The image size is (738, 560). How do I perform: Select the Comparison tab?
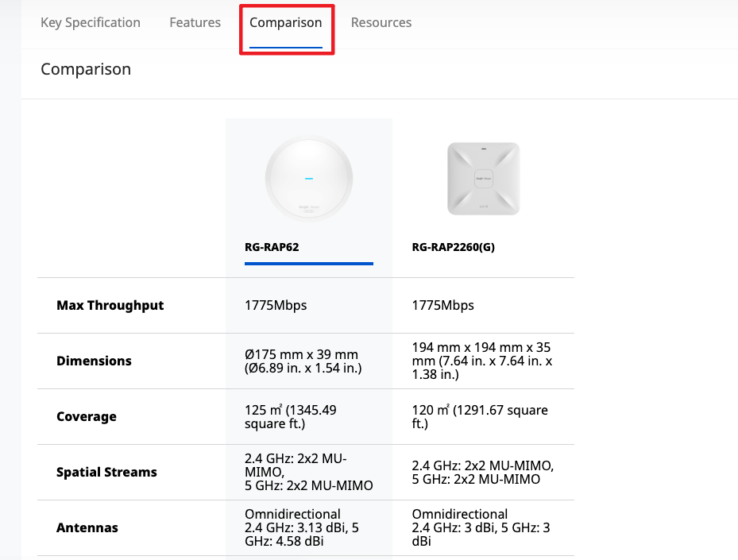286,22
